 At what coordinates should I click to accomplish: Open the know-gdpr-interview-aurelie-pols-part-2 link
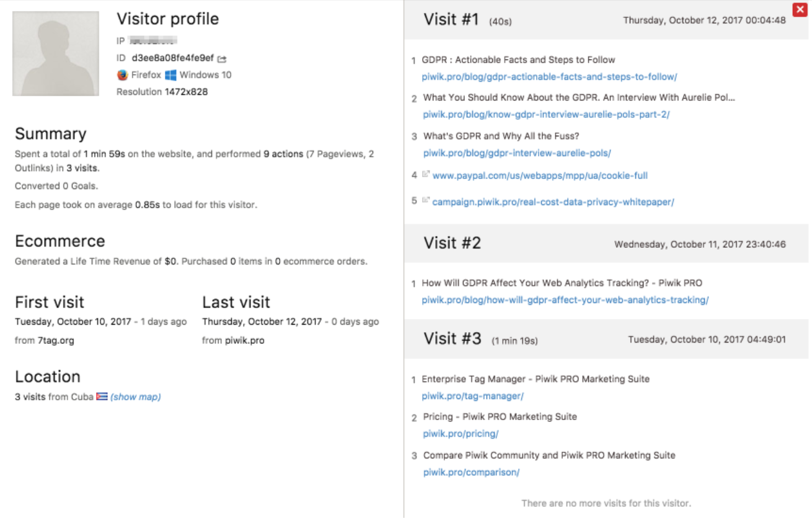tap(546, 115)
